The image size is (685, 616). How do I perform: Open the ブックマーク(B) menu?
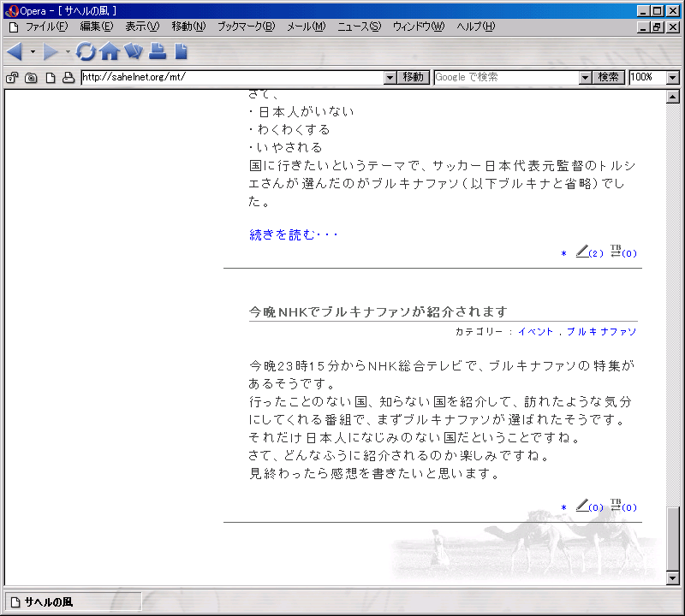coord(247,27)
